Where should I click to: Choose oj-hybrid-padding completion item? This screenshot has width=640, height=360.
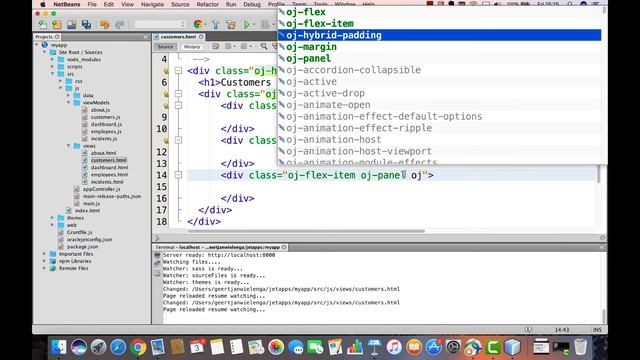tap(439, 35)
